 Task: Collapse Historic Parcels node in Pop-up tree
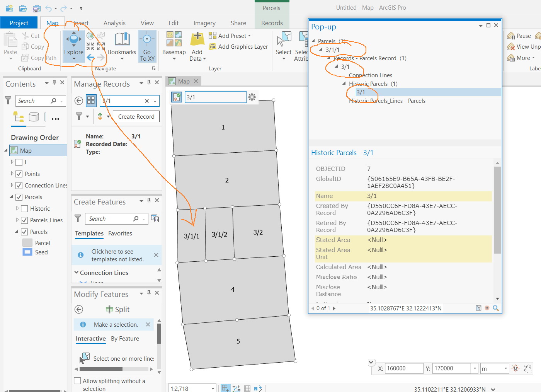(x=344, y=84)
